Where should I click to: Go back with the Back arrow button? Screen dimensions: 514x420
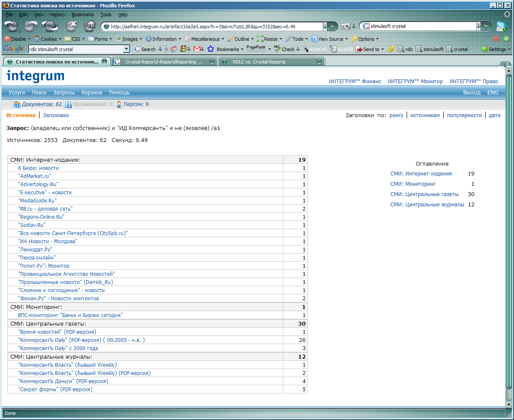11,27
